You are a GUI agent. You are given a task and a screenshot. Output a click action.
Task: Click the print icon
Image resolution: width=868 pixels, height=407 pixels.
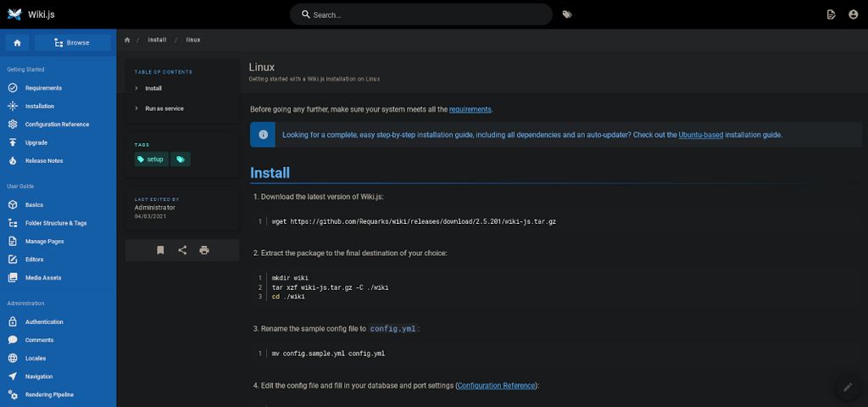coord(204,250)
